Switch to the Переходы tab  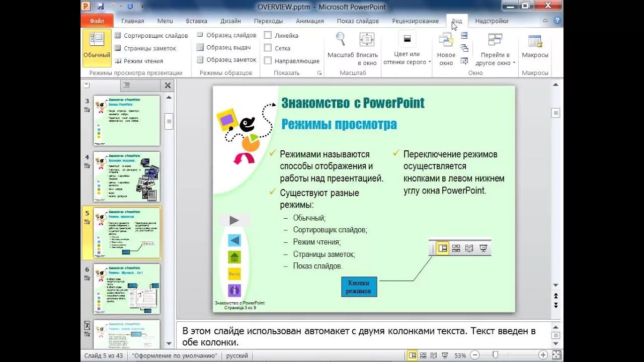point(268,21)
